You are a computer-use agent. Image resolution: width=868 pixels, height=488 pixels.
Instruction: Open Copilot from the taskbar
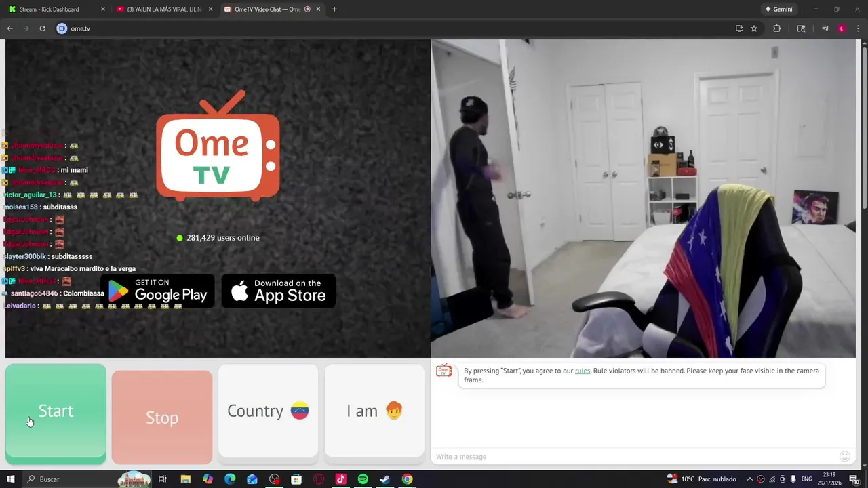point(208,479)
